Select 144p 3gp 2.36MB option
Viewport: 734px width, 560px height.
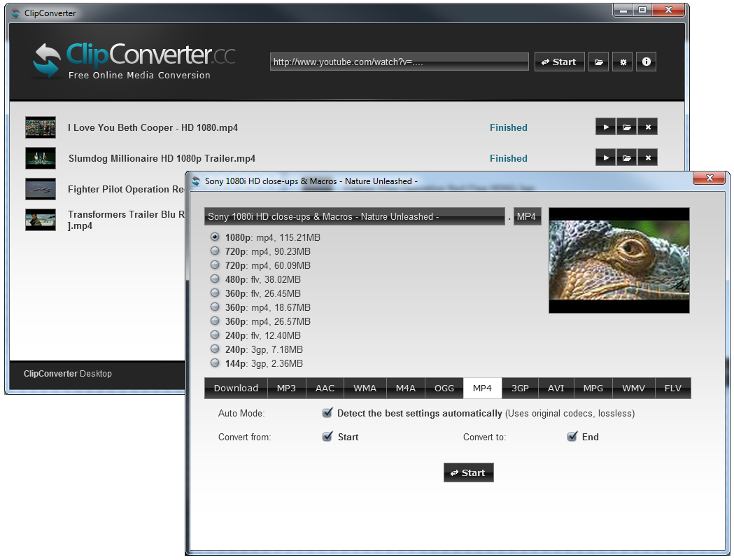[x=215, y=363]
